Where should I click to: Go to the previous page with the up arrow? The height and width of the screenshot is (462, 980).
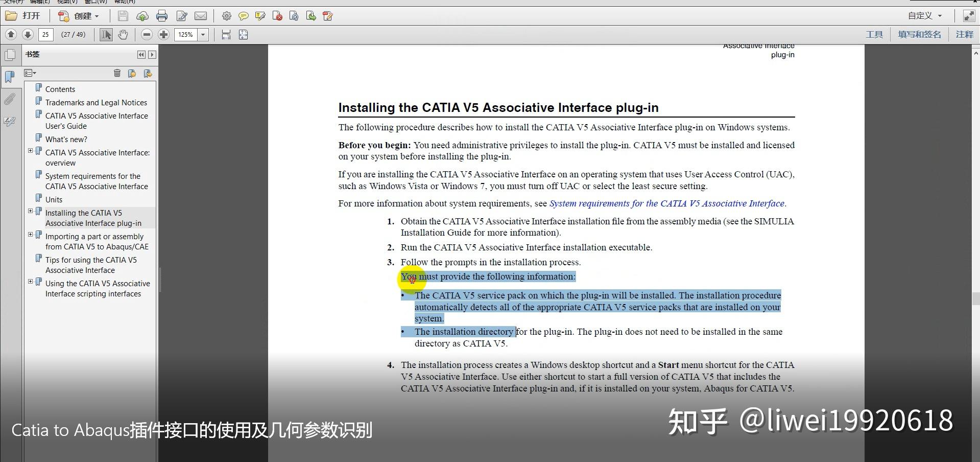(11, 34)
